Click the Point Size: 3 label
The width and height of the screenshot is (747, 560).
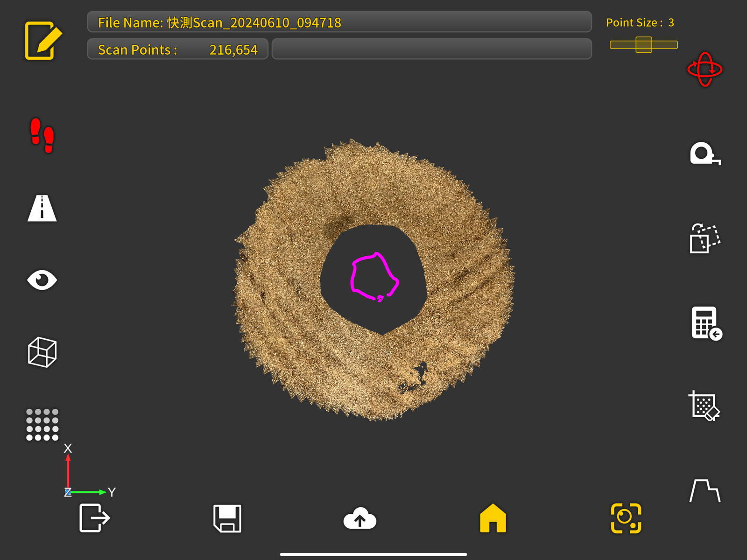click(640, 22)
